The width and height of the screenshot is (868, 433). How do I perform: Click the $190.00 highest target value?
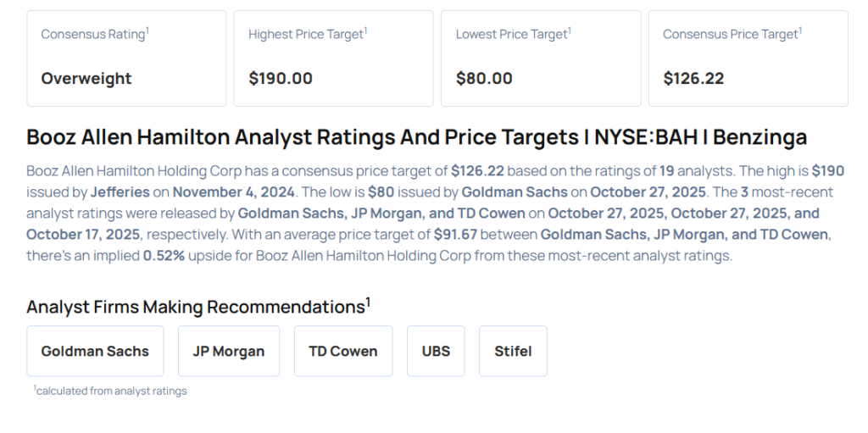(x=281, y=78)
